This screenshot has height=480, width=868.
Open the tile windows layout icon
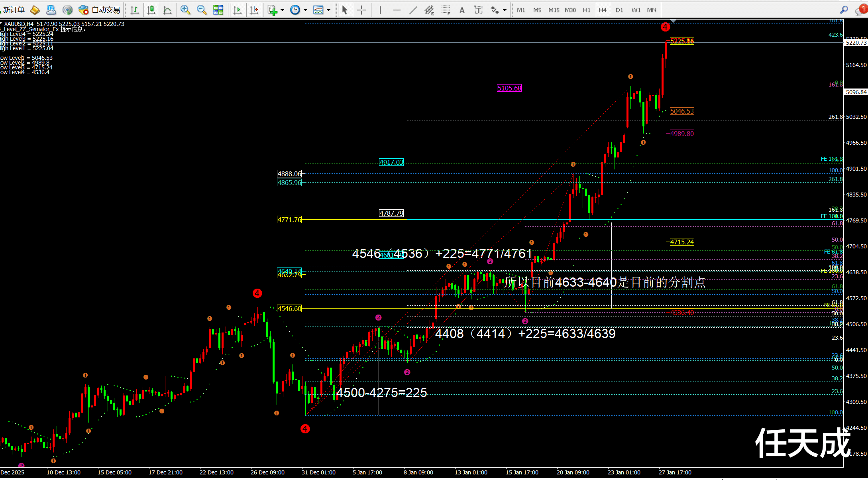(218, 10)
